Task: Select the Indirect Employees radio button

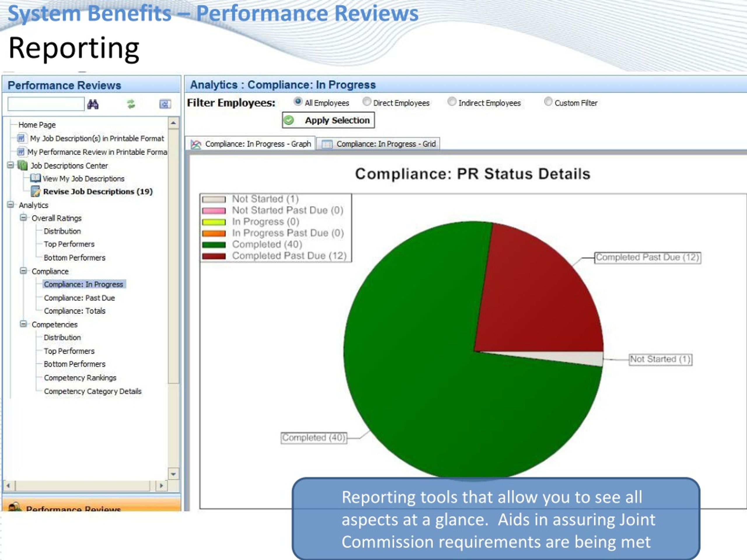Action: pos(452,101)
